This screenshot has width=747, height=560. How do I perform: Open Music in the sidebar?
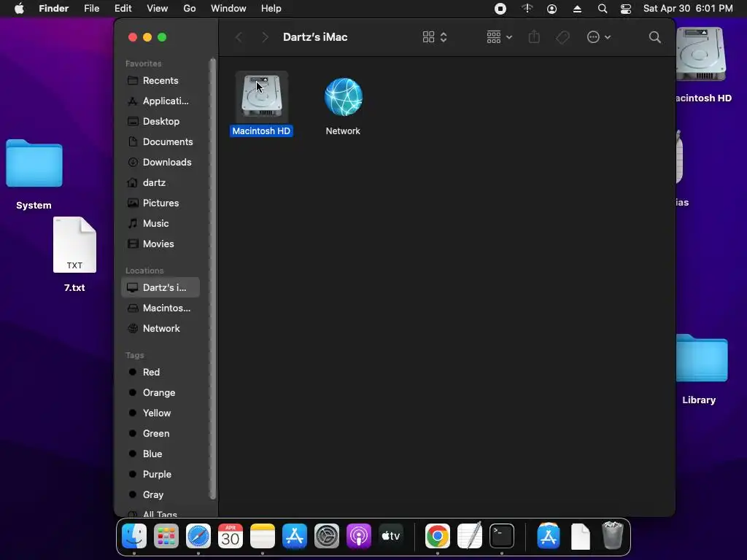pyautogui.click(x=160, y=223)
